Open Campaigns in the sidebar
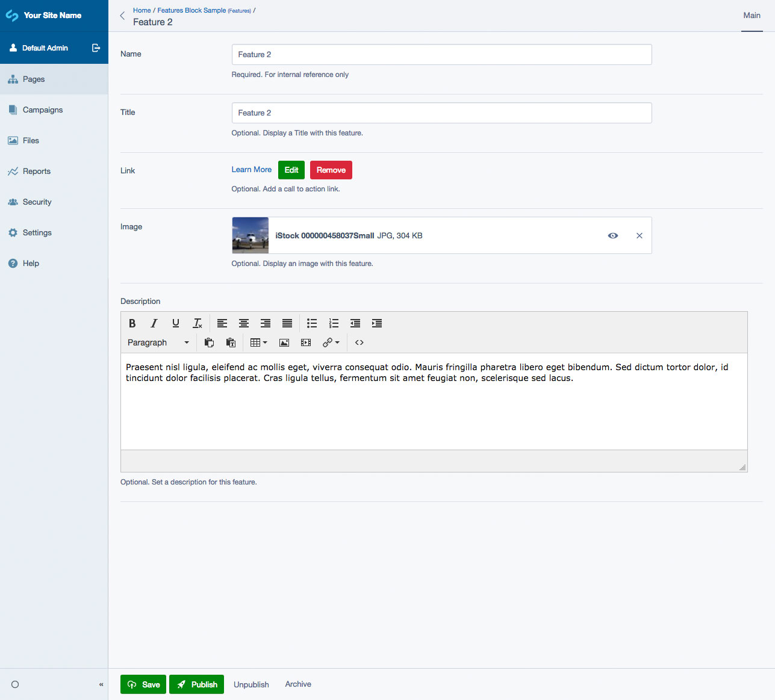This screenshot has width=775, height=700. pyautogui.click(x=43, y=110)
